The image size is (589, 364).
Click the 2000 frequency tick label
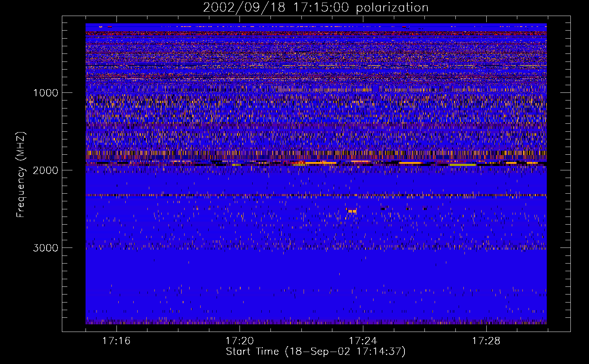pyautogui.click(x=46, y=170)
